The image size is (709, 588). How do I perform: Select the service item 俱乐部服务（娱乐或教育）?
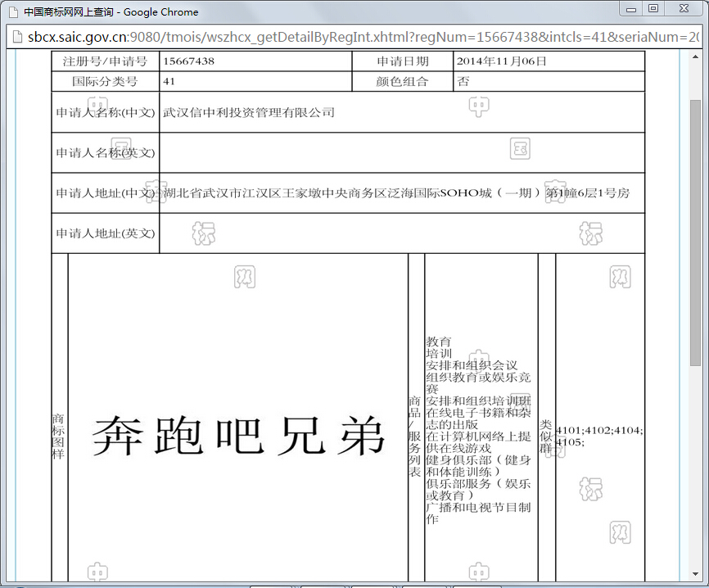pyautogui.click(x=478, y=490)
